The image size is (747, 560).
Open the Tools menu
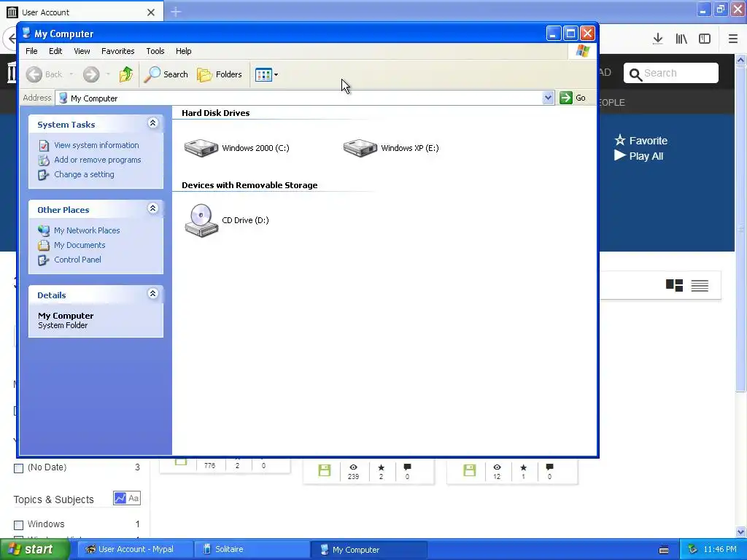155,51
